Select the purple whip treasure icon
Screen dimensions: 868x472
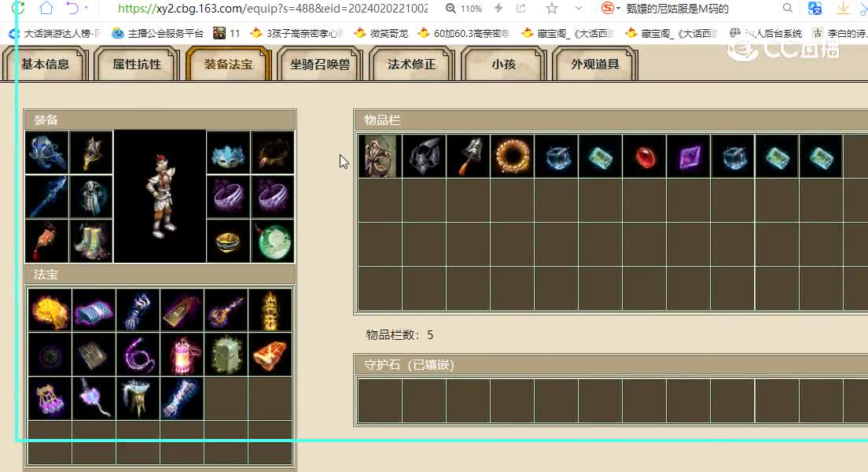[x=138, y=355]
